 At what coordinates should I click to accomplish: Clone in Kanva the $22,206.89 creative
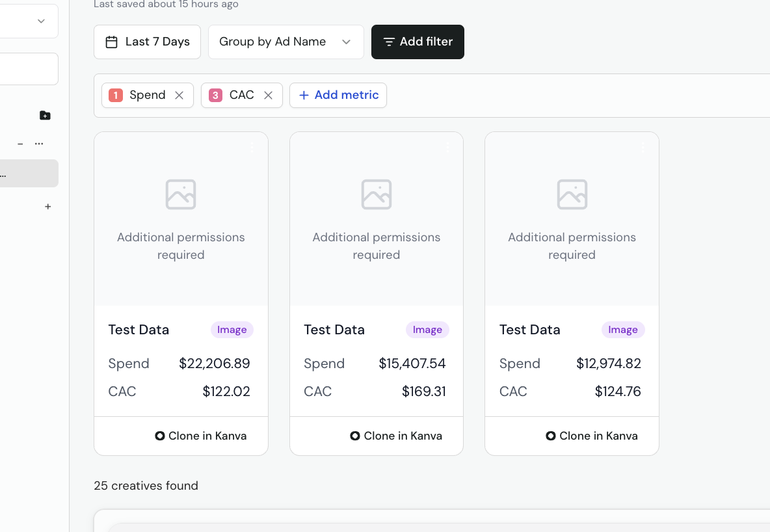201,436
